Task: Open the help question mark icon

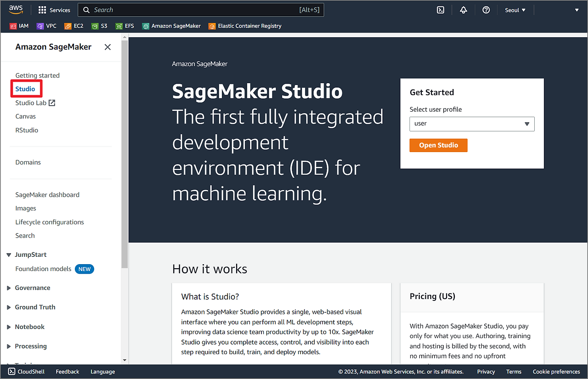Action: pos(486,10)
